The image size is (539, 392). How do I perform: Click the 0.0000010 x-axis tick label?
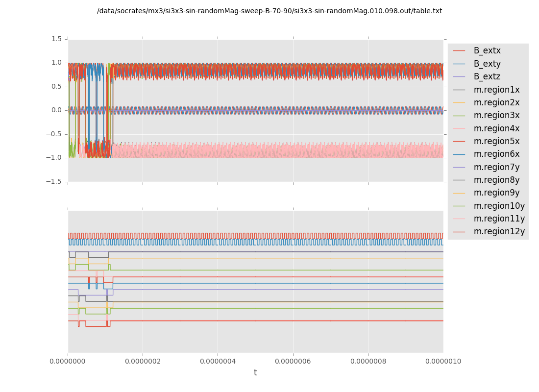click(443, 362)
